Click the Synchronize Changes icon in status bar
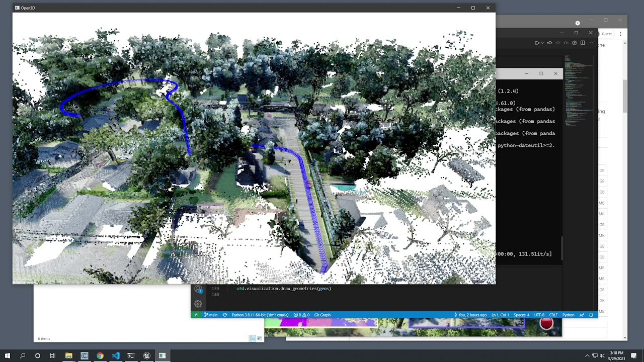This screenshot has height=362, width=644. (x=225, y=315)
